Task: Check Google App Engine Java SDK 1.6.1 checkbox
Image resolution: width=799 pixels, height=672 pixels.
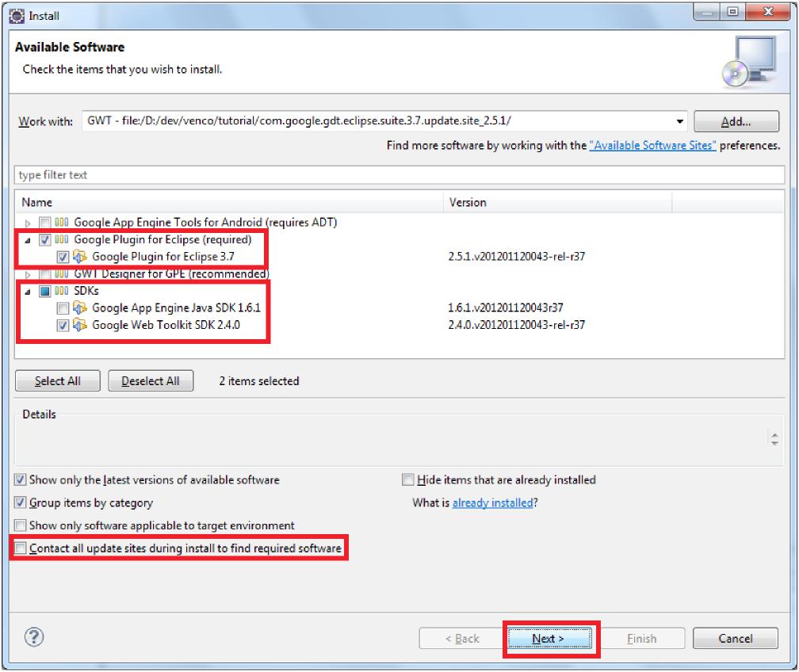Action: coord(63,308)
